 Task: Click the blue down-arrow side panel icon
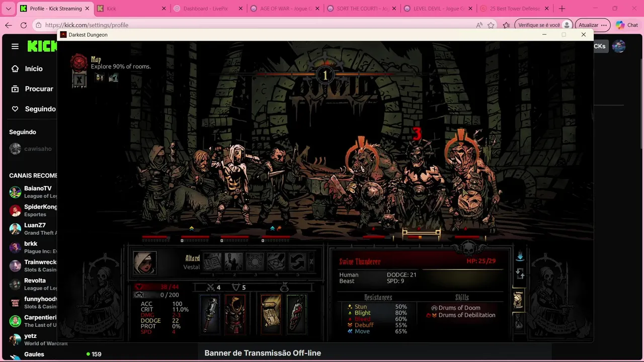520,257
